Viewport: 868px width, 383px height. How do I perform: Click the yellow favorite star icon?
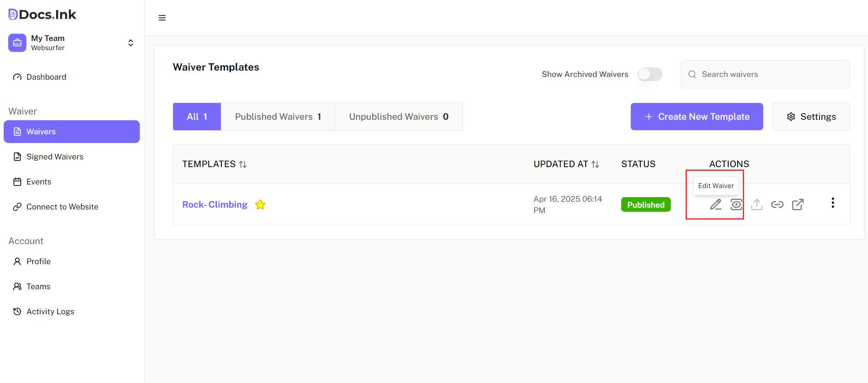[x=260, y=205]
